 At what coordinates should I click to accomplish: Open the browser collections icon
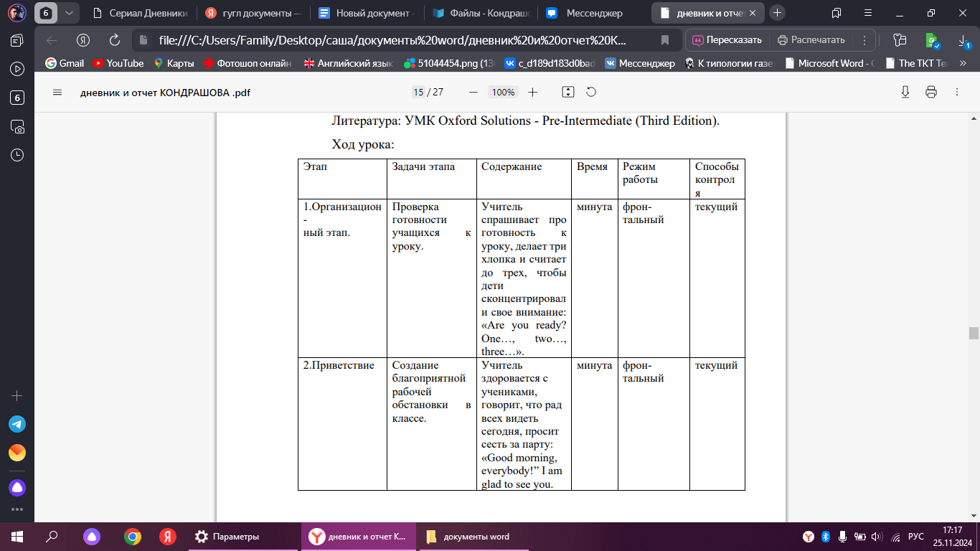900,40
